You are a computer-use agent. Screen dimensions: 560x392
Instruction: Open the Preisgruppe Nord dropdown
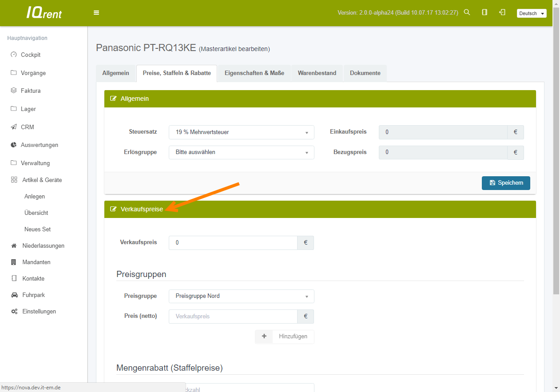click(x=242, y=296)
